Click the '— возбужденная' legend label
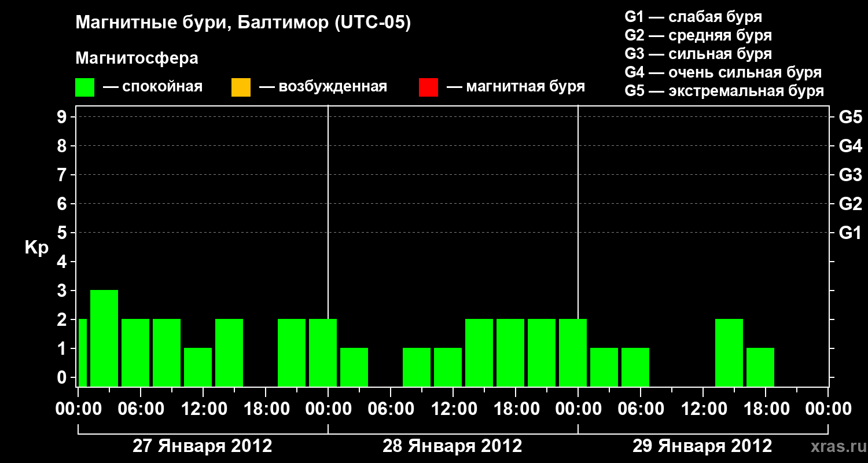868x463 pixels. click(x=323, y=87)
